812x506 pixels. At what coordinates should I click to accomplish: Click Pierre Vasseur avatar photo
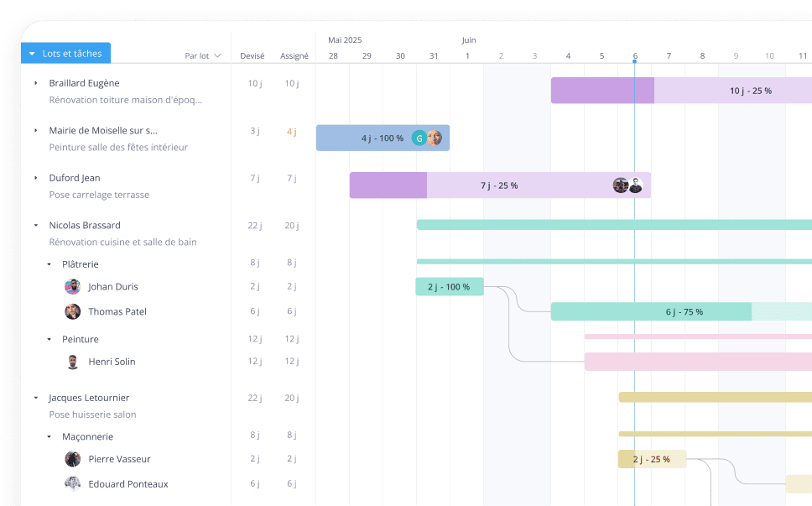(73, 459)
